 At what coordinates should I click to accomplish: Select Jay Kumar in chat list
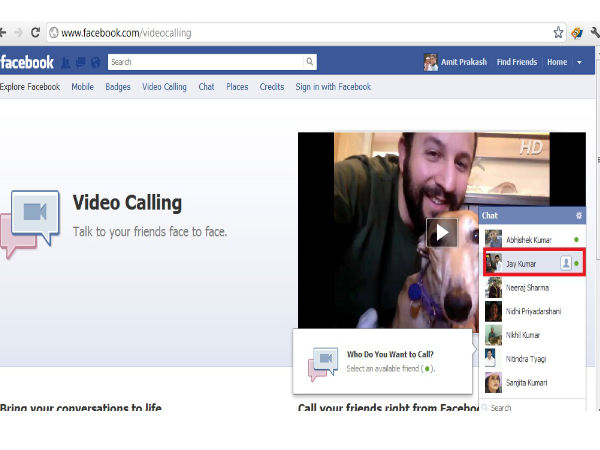pyautogui.click(x=534, y=263)
